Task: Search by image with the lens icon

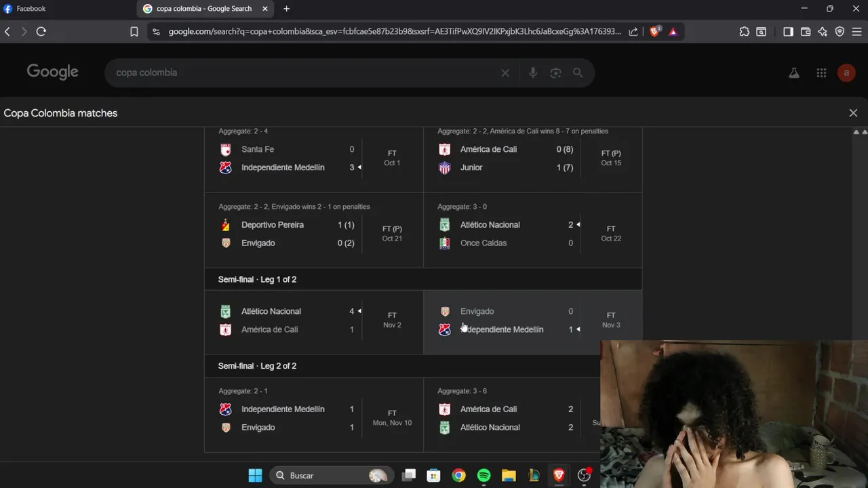Action: click(556, 73)
